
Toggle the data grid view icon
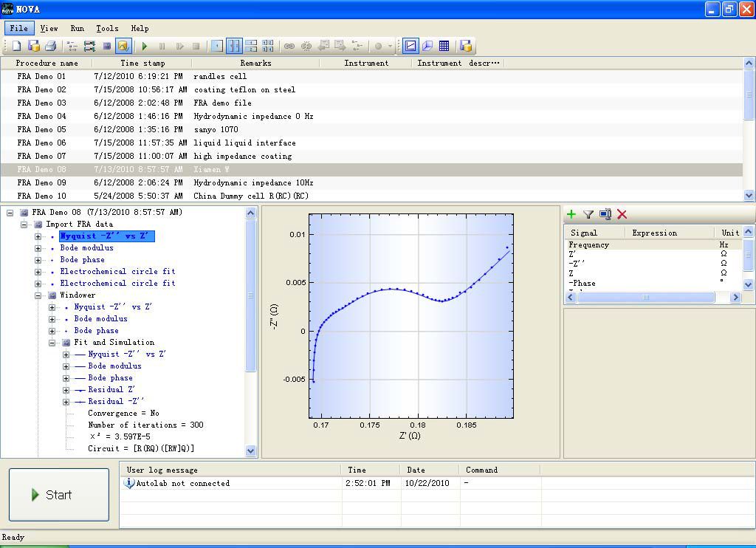444,46
